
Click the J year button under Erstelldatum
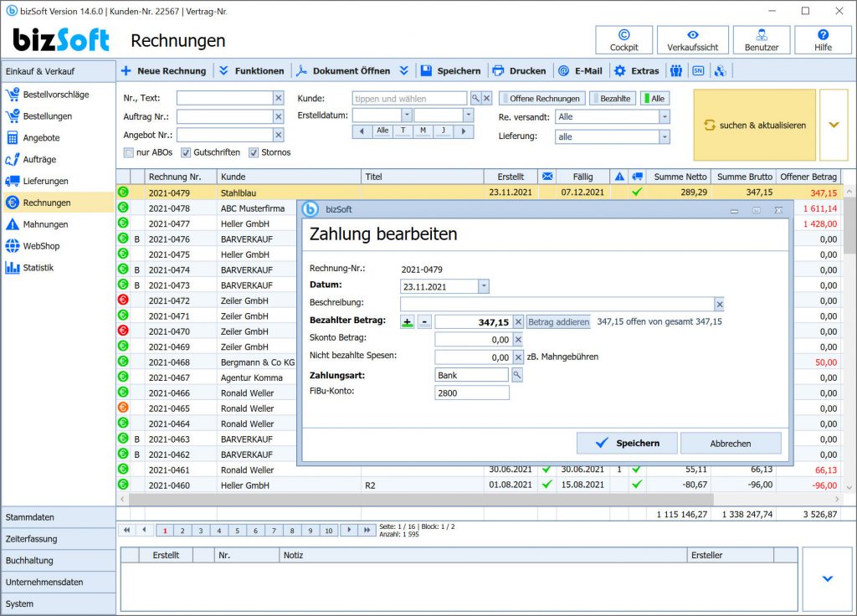[x=444, y=131]
